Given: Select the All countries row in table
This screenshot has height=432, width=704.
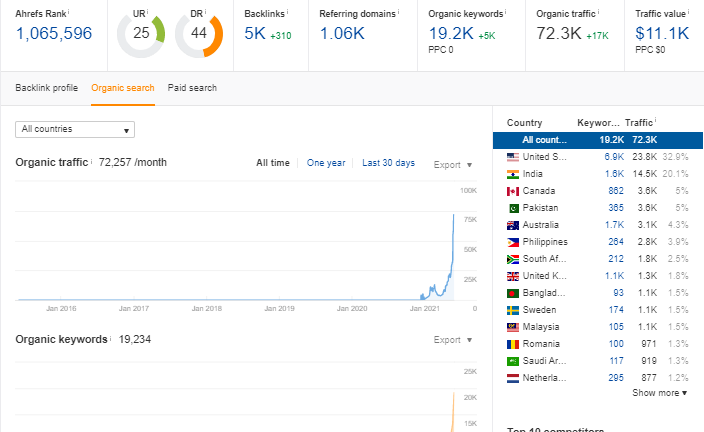Looking at the screenshot, I should click(598, 140).
